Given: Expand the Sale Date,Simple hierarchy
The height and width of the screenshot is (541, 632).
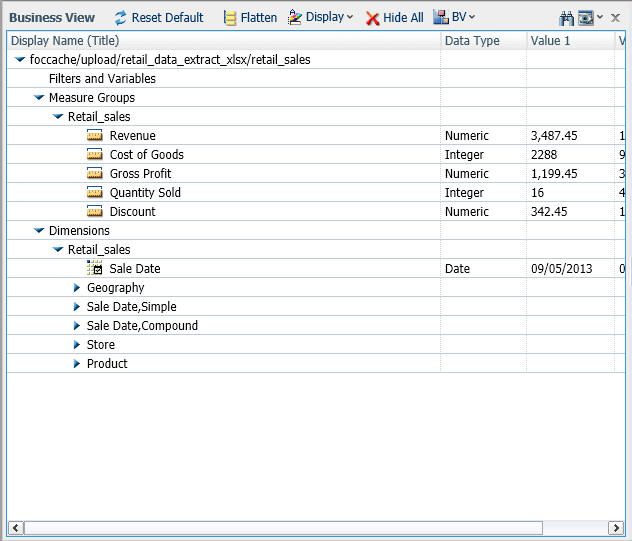Looking at the screenshot, I should pos(77,306).
